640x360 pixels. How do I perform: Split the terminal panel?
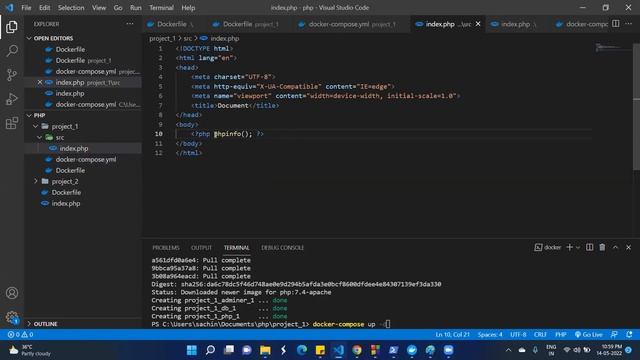click(589, 247)
